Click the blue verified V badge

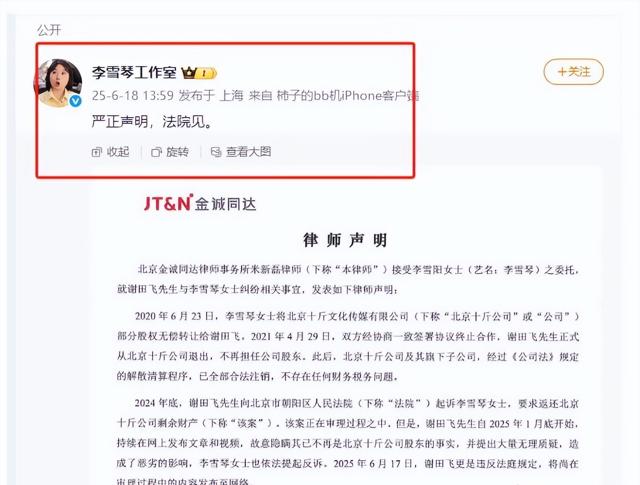pos(76,101)
